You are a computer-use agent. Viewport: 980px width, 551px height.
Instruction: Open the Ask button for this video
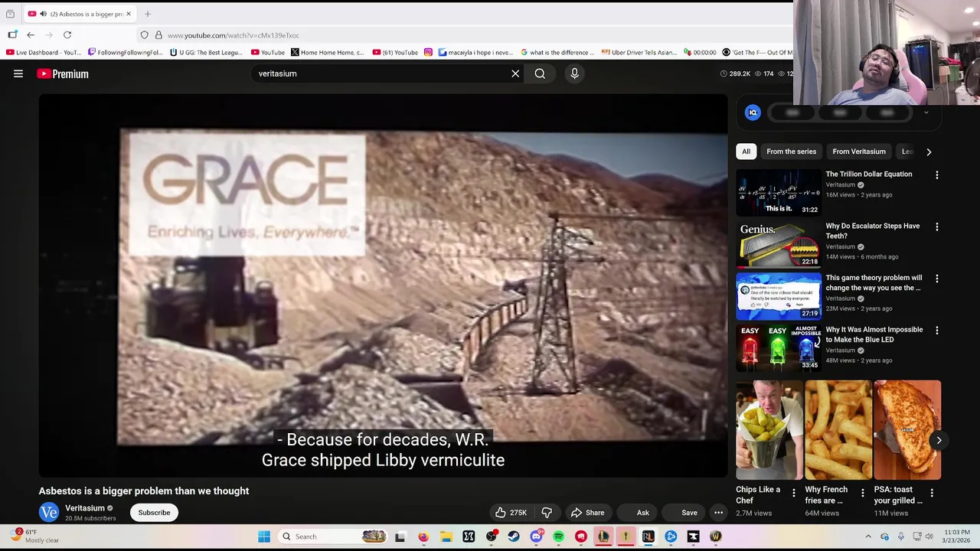pos(635,513)
